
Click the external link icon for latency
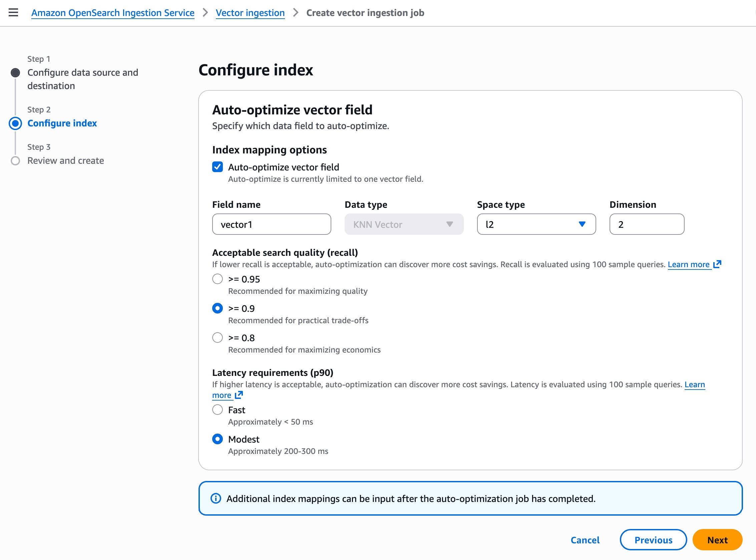point(239,395)
